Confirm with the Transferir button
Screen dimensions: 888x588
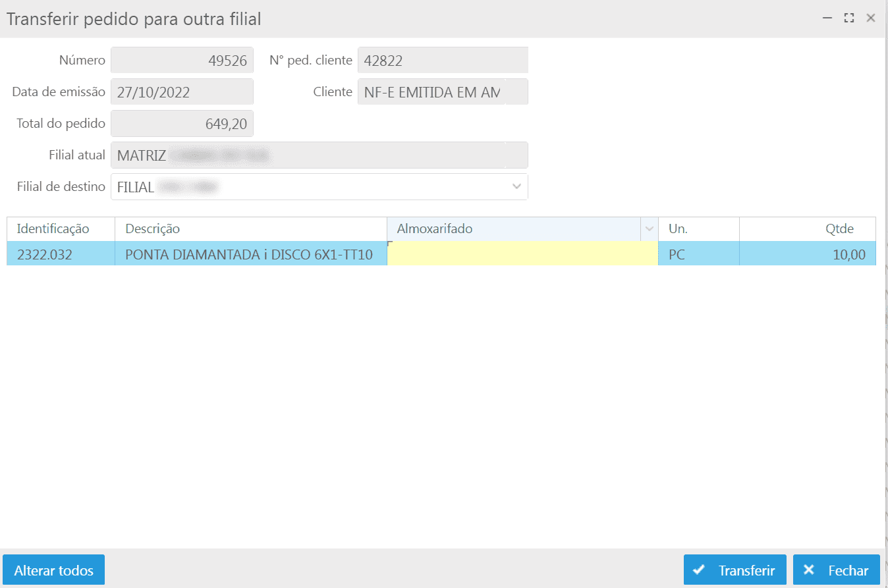[735, 570]
